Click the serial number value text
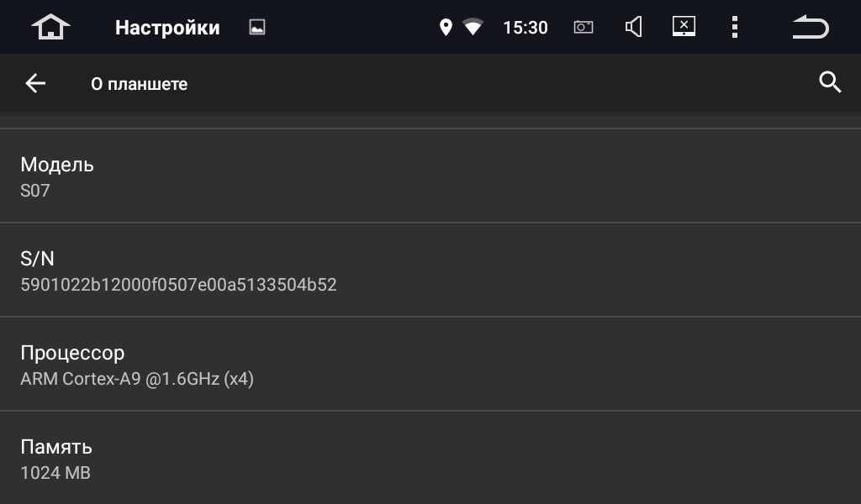This screenshot has width=861, height=504. point(178,285)
